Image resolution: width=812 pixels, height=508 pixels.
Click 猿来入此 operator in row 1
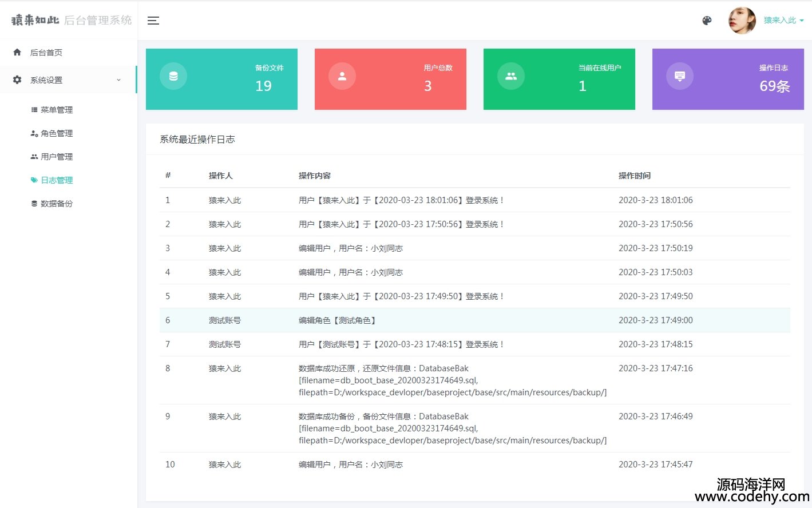click(x=225, y=200)
